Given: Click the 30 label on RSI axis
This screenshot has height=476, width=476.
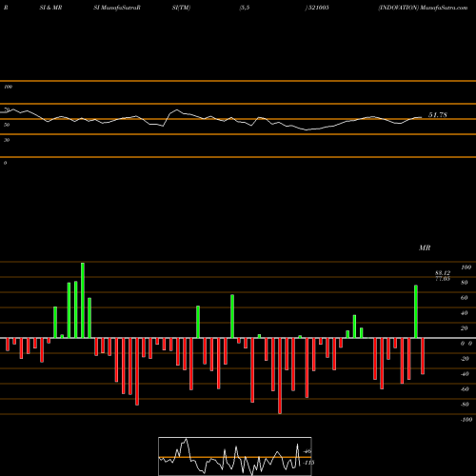Looking at the screenshot, I should pyautogui.click(x=7, y=140).
